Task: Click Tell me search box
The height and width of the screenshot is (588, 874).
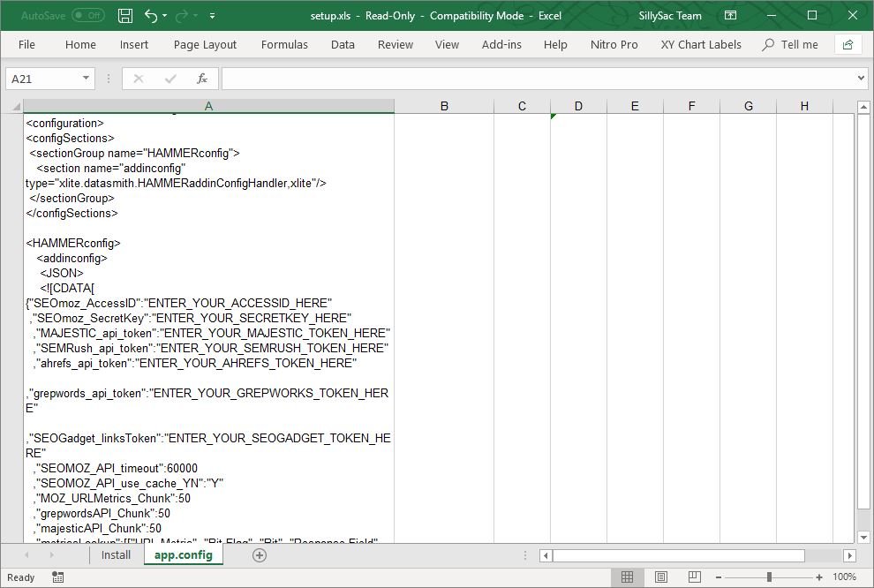Action: click(790, 44)
